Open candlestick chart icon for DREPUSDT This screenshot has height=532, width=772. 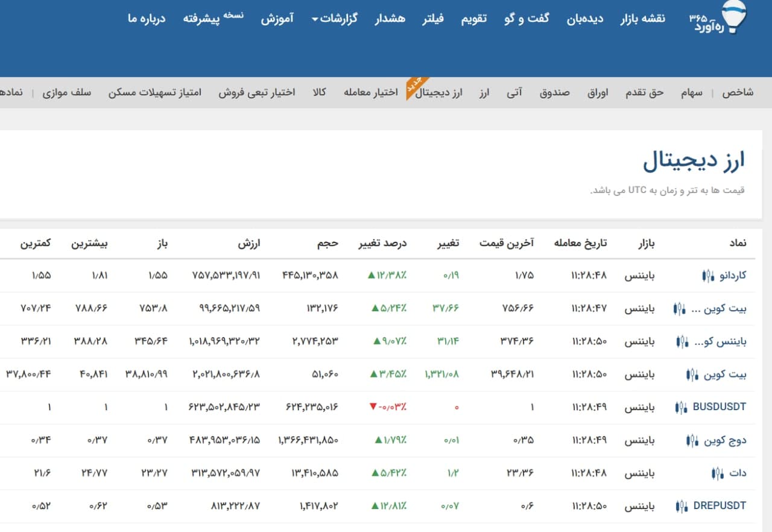(x=682, y=506)
